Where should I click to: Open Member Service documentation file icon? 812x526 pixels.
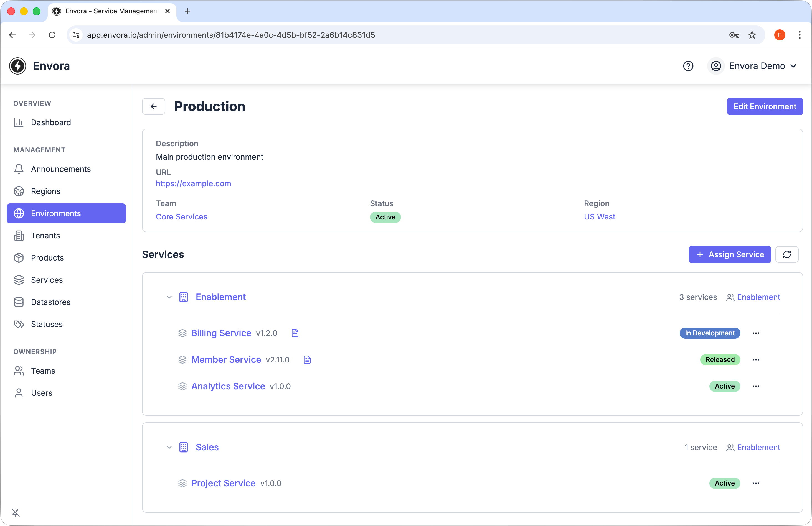(x=307, y=360)
